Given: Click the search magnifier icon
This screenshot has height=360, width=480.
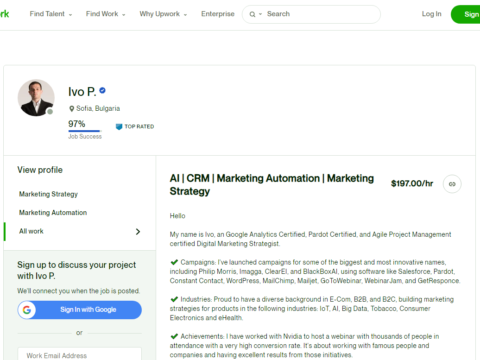Looking at the screenshot, I should (252, 14).
